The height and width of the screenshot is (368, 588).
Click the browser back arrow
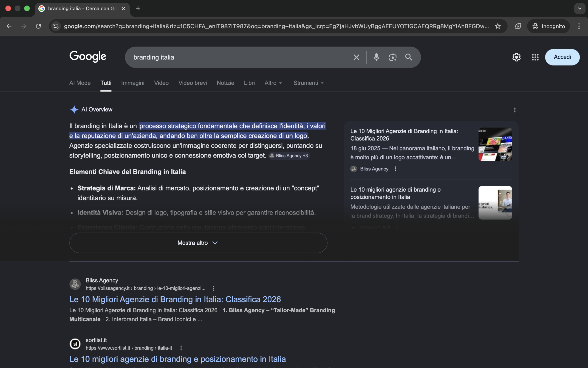click(x=9, y=26)
